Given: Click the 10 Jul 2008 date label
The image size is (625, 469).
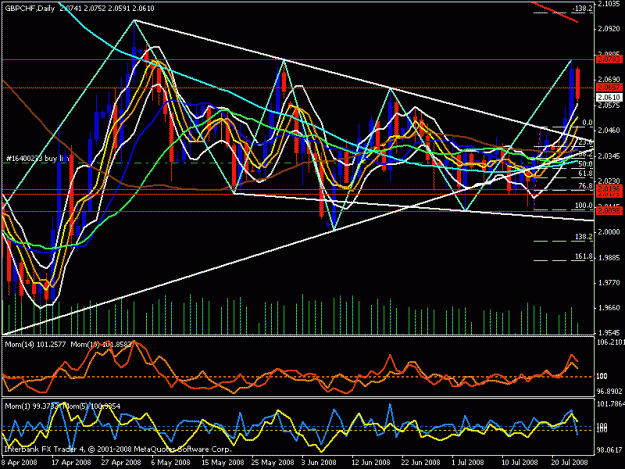Looking at the screenshot, I should (x=520, y=463).
